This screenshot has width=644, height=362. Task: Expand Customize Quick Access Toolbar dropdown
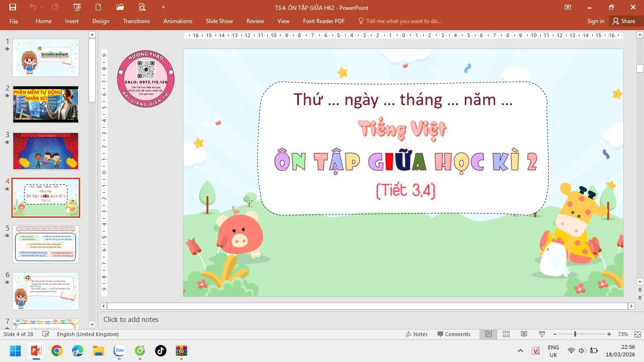click(163, 7)
